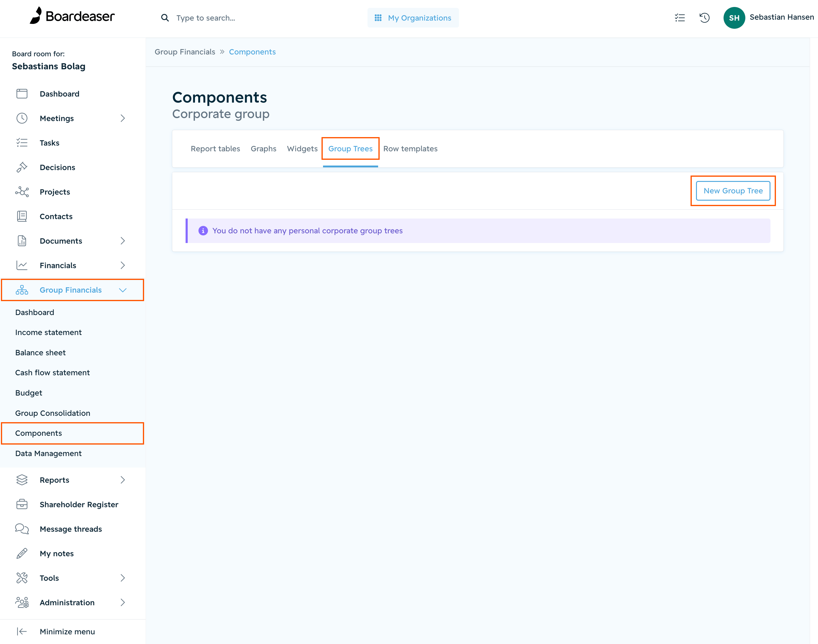Open the task checklist icon in header

tap(680, 18)
